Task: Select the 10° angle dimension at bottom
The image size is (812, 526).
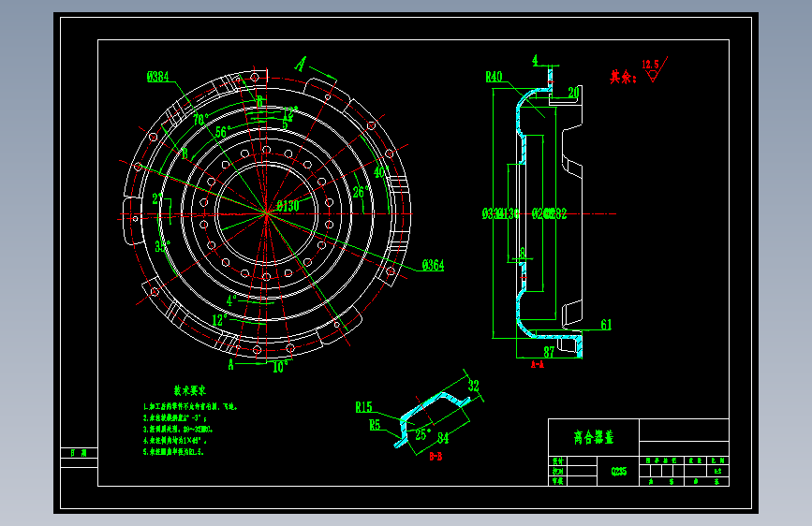Action: click(x=280, y=367)
